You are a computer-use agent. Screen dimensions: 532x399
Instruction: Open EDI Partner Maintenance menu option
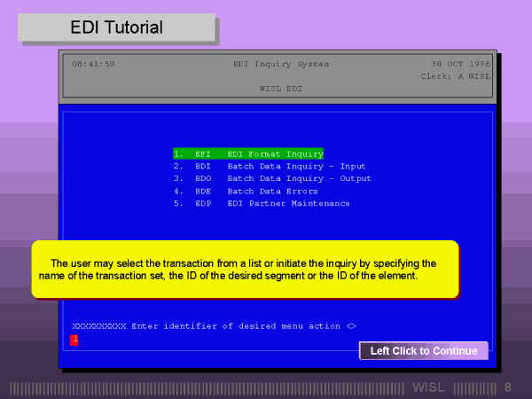pyautogui.click(x=261, y=203)
